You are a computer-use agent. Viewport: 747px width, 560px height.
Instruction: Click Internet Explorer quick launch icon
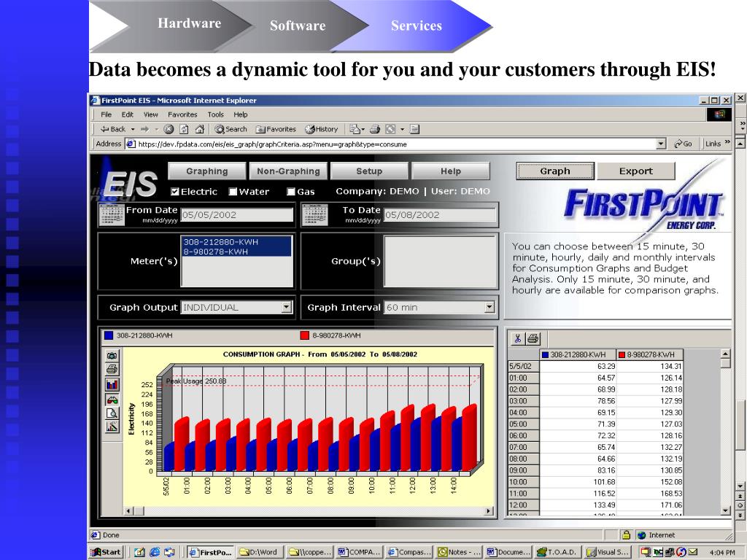click(x=155, y=552)
